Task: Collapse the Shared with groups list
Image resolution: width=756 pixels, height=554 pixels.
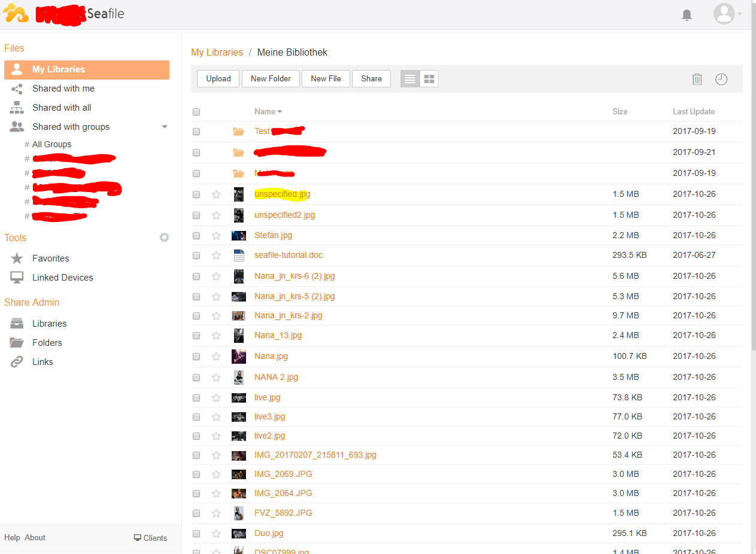Action: [x=165, y=127]
